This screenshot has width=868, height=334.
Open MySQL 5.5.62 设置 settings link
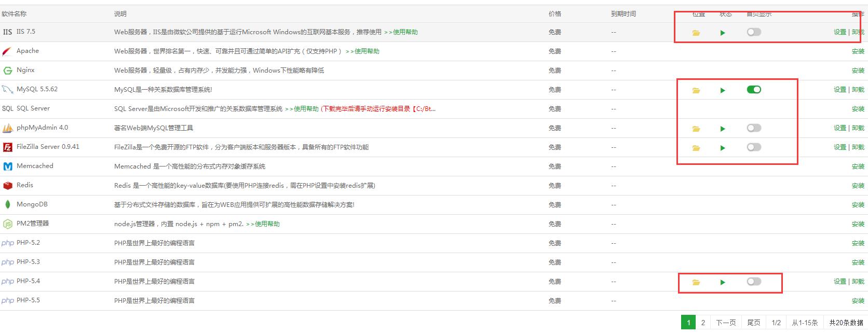point(840,90)
